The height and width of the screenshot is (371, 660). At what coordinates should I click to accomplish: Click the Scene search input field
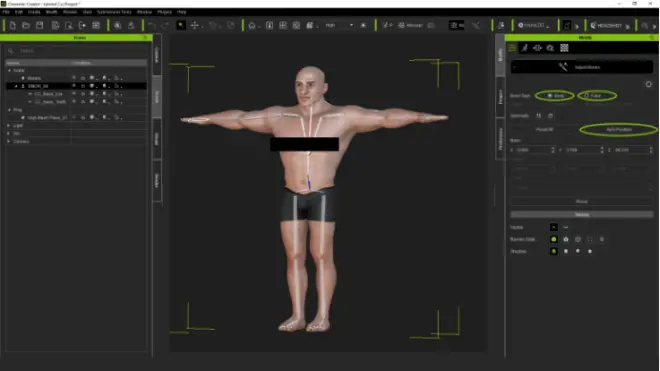click(76, 51)
